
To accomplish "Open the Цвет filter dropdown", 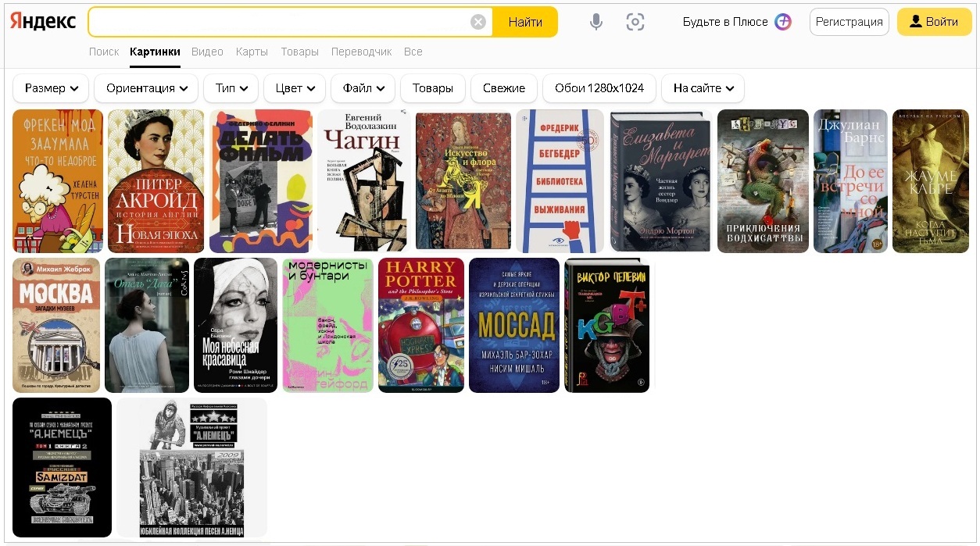I will [295, 88].
